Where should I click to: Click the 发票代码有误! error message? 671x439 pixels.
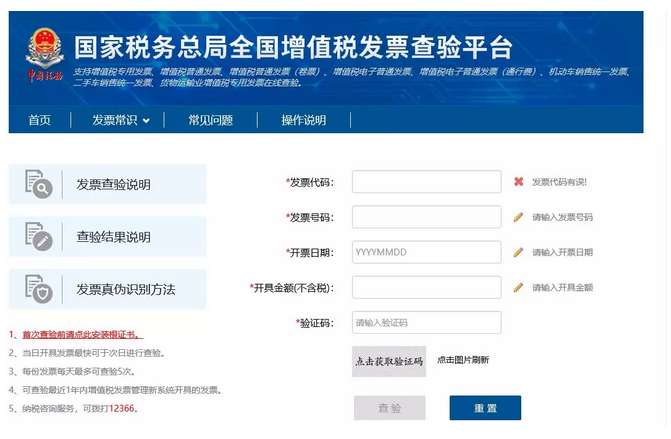coord(559,182)
